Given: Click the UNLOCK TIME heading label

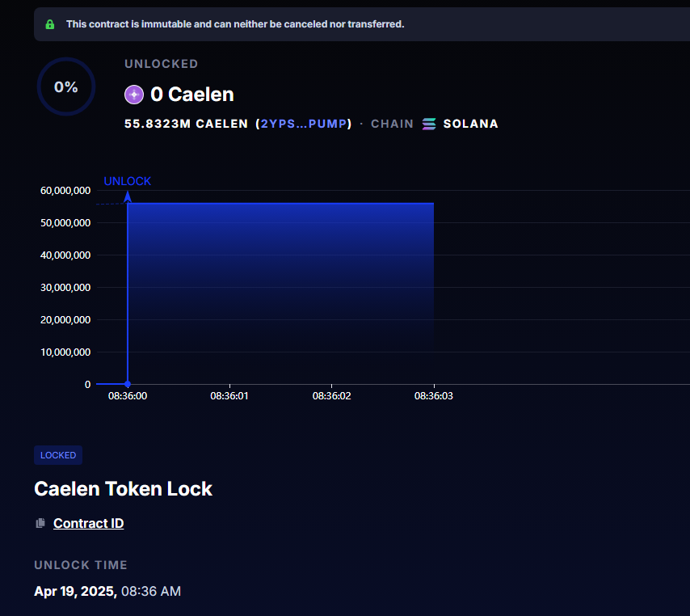Looking at the screenshot, I should [81, 565].
